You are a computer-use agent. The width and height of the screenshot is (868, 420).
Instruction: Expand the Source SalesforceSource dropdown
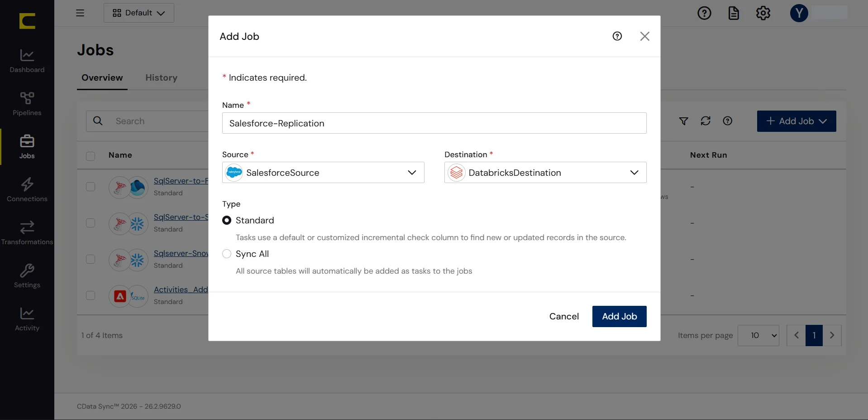pos(323,173)
